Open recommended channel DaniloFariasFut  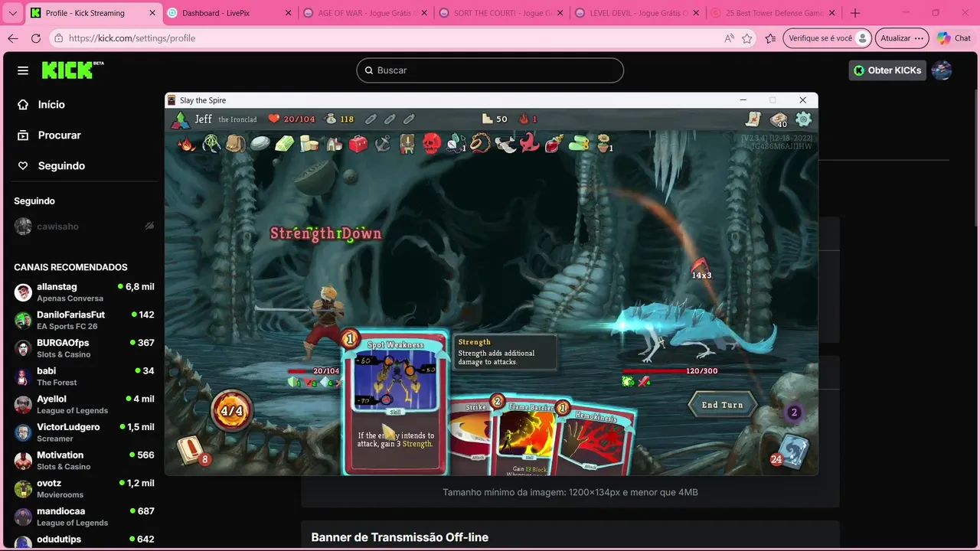coord(83,320)
